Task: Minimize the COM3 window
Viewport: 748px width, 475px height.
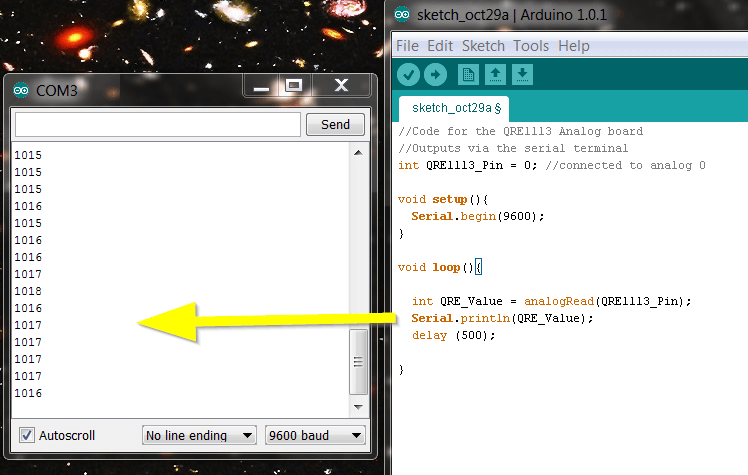Action: 261,87
